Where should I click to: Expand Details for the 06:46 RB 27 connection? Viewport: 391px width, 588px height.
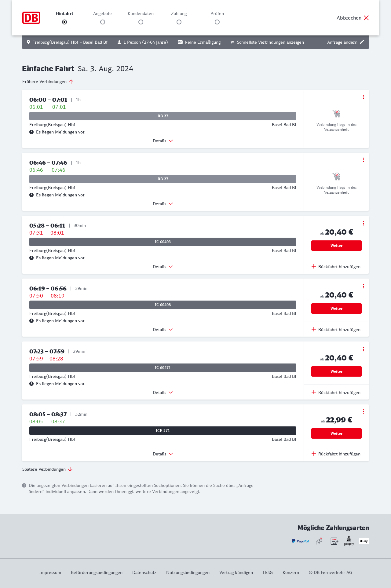pos(163,204)
